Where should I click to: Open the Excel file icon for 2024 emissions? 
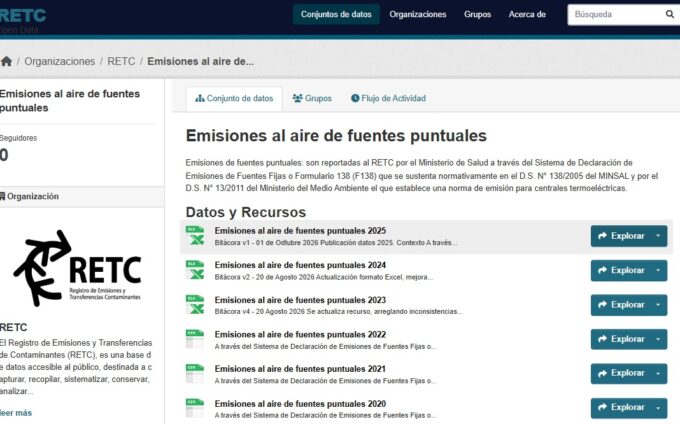195,270
